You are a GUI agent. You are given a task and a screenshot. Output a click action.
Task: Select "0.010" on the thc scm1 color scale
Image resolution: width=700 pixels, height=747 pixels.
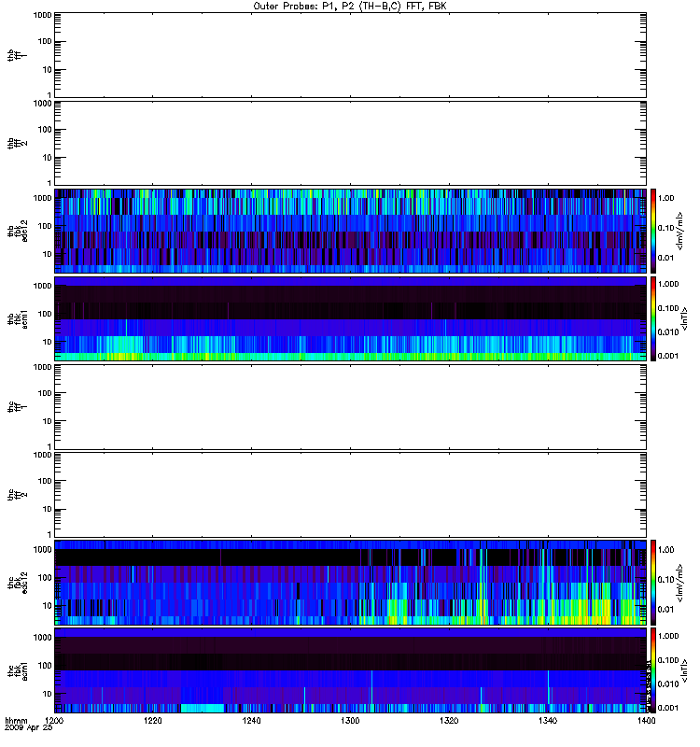[668, 684]
